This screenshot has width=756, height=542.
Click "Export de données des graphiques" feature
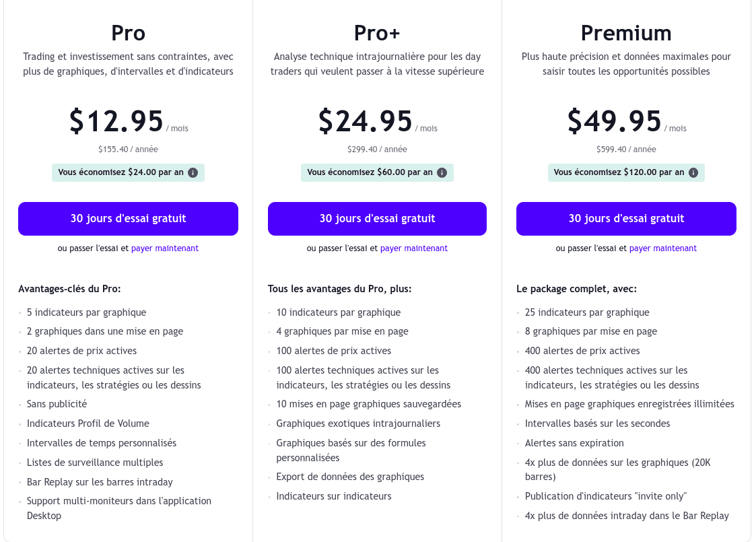350,477
